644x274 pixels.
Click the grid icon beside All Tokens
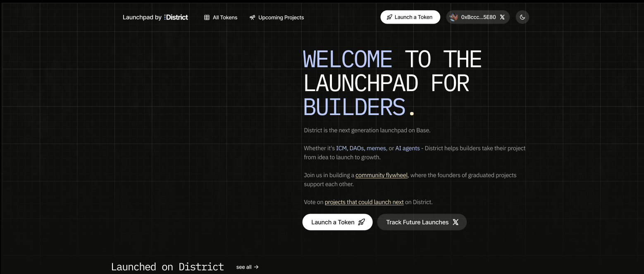207,17
